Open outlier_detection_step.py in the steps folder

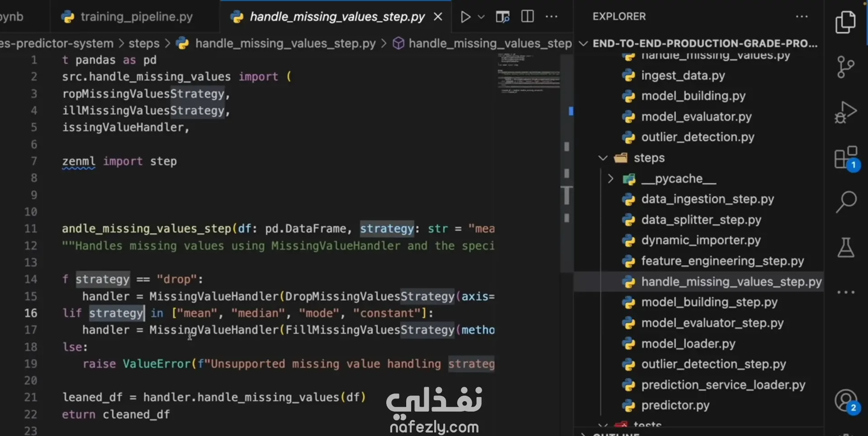point(714,364)
